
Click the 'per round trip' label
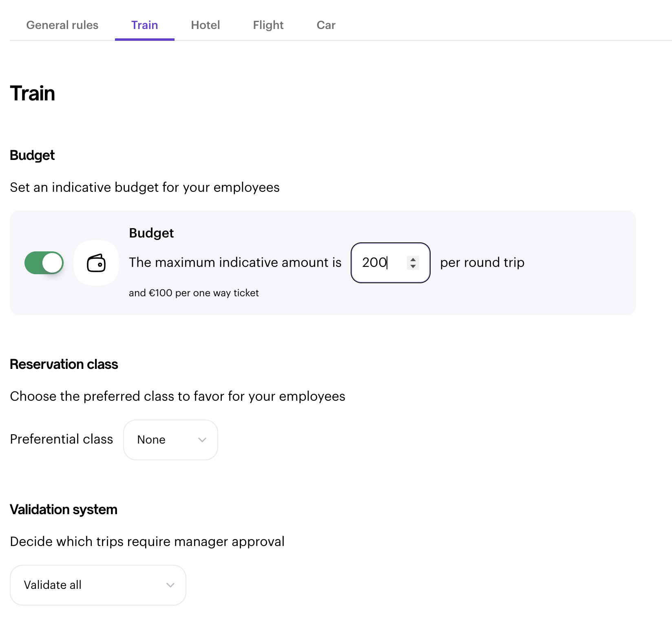[x=482, y=262]
